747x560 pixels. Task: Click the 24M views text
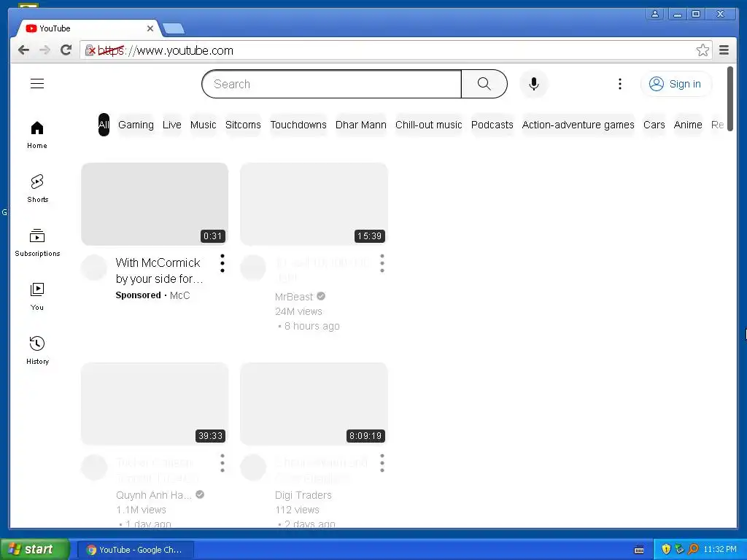pos(298,311)
